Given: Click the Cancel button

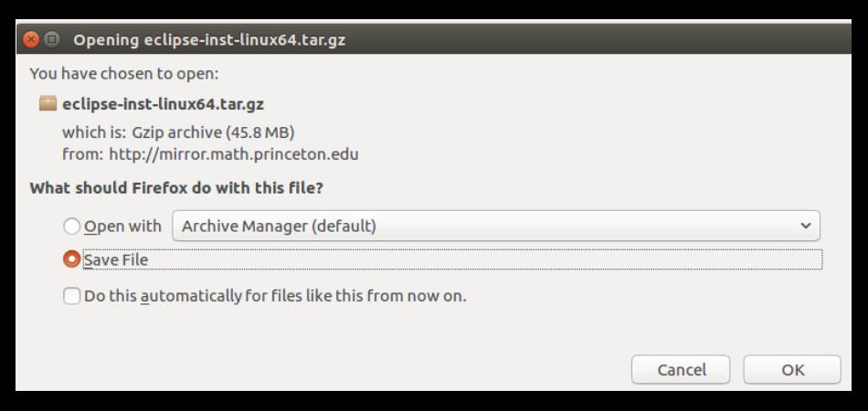Looking at the screenshot, I should pos(681,370).
